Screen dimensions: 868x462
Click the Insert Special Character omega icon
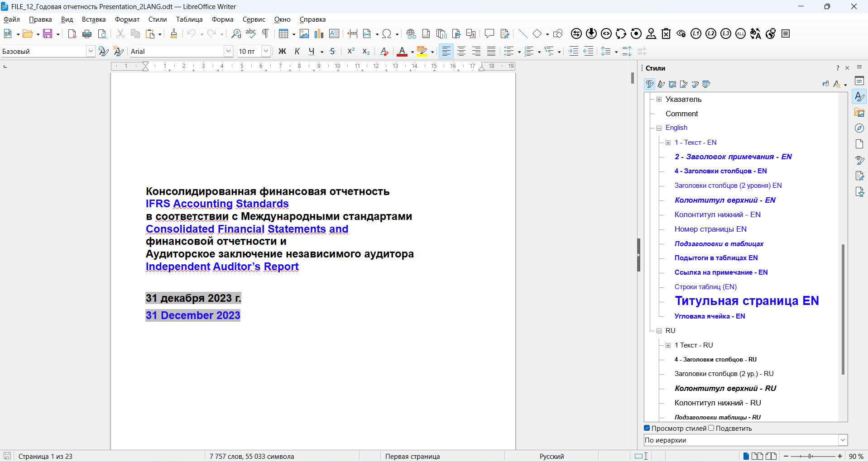point(387,33)
